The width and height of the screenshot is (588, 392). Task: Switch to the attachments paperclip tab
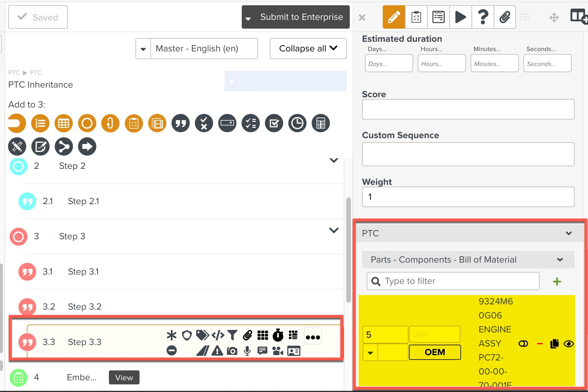(x=505, y=17)
